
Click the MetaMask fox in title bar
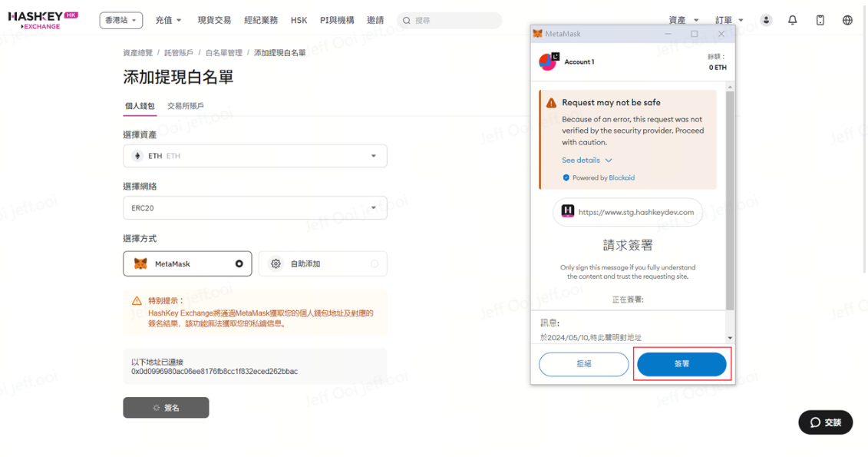537,34
